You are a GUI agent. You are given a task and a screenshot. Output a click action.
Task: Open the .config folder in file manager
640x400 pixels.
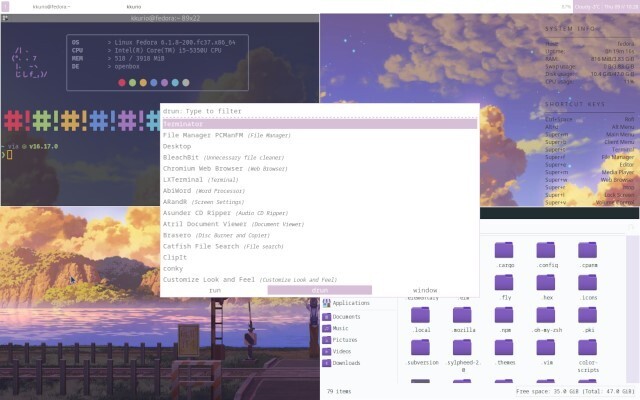(546, 250)
